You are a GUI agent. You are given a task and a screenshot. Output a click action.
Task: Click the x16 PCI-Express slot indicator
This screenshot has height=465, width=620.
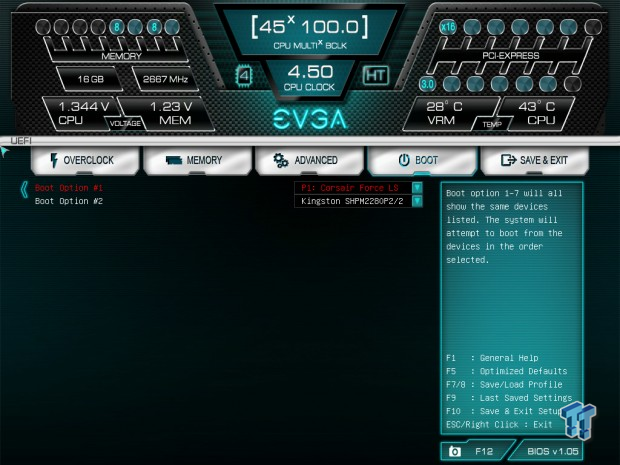pyautogui.click(x=448, y=27)
